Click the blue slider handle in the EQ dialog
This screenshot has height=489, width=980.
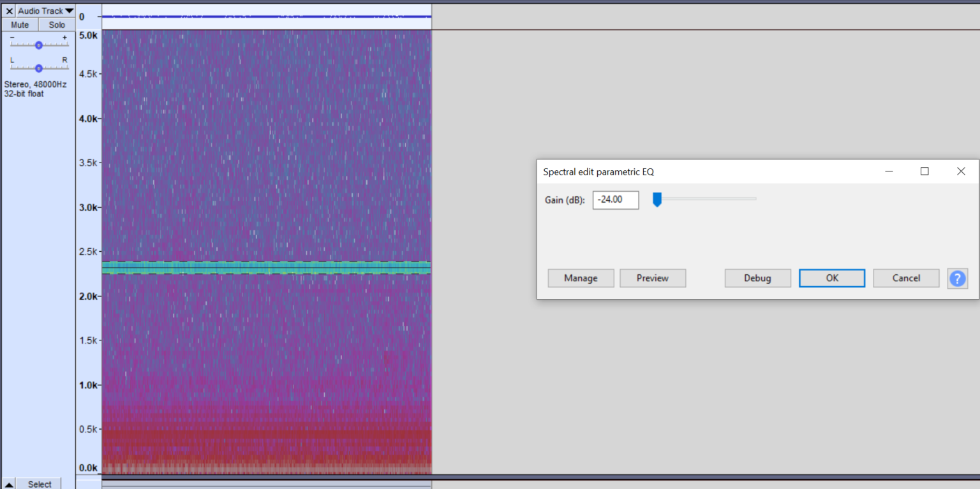[x=657, y=200]
